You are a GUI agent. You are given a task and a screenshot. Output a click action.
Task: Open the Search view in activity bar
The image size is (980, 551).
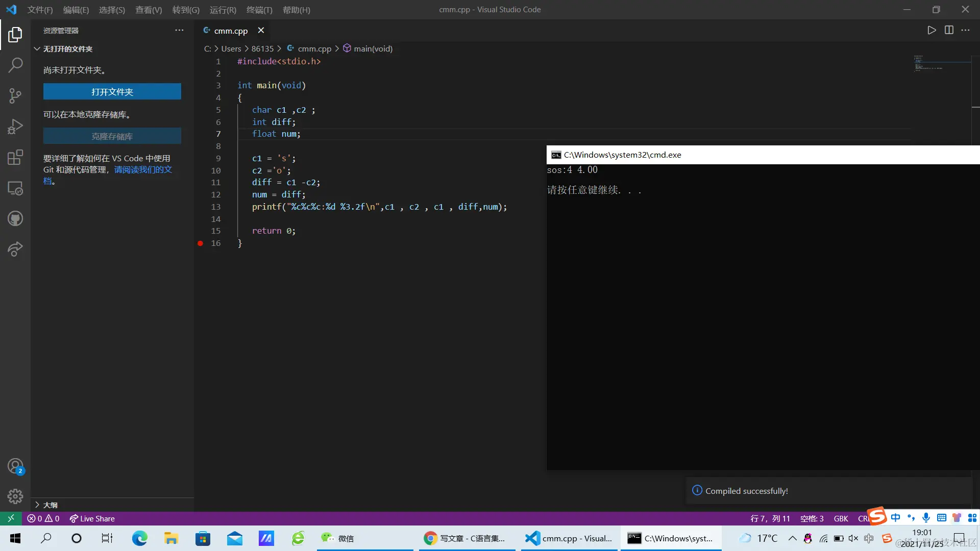[15, 65]
